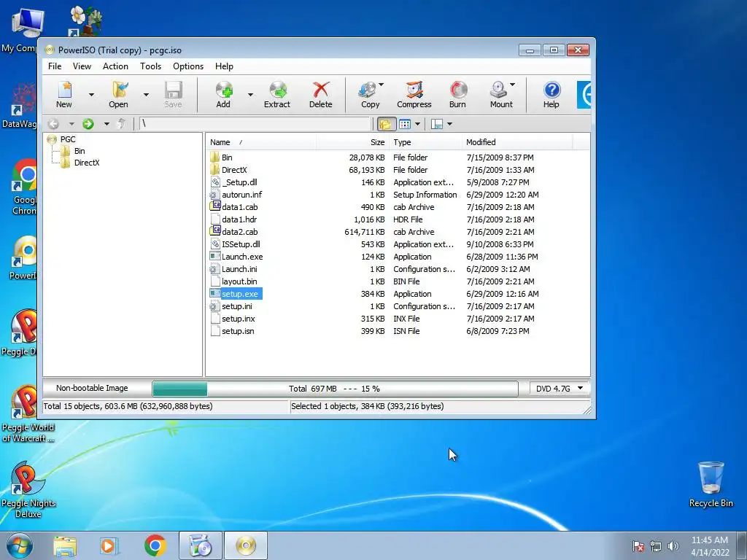Image resolution: width=747 pixels, height=560 pixels.
Task: Open the View menu
Action: (x=82, y=66)
